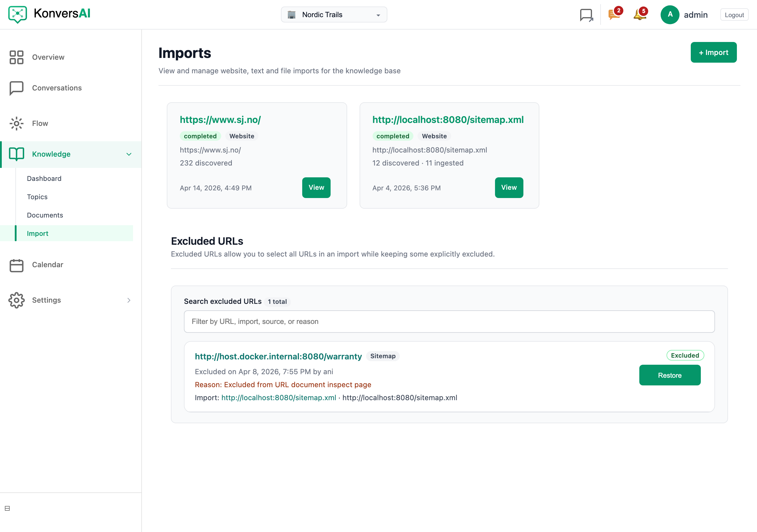Viewport: 757px width, 532px height.
Task: Open the host.docker.internal:8080/warranty link
Action: pyautogui.click(x=278, y=356)
